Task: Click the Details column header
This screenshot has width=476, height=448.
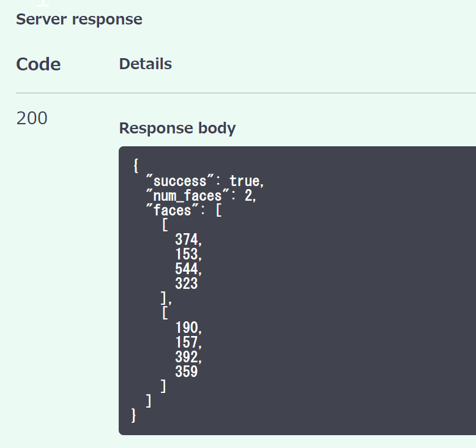Action: click(145, 64)
